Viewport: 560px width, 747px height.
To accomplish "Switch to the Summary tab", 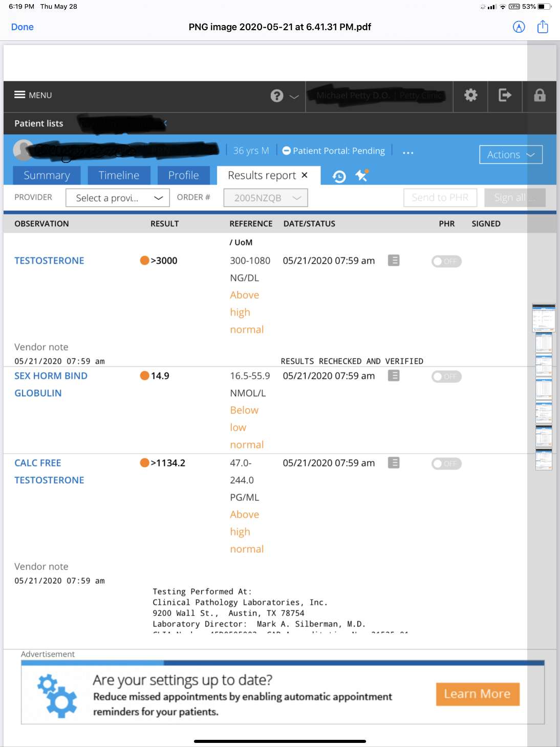I will (x=47, y=176).
